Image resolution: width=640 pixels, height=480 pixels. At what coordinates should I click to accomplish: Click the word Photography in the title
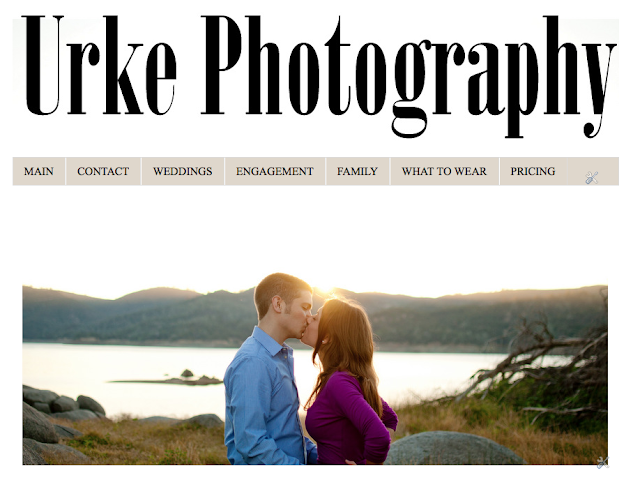(409, 76)
